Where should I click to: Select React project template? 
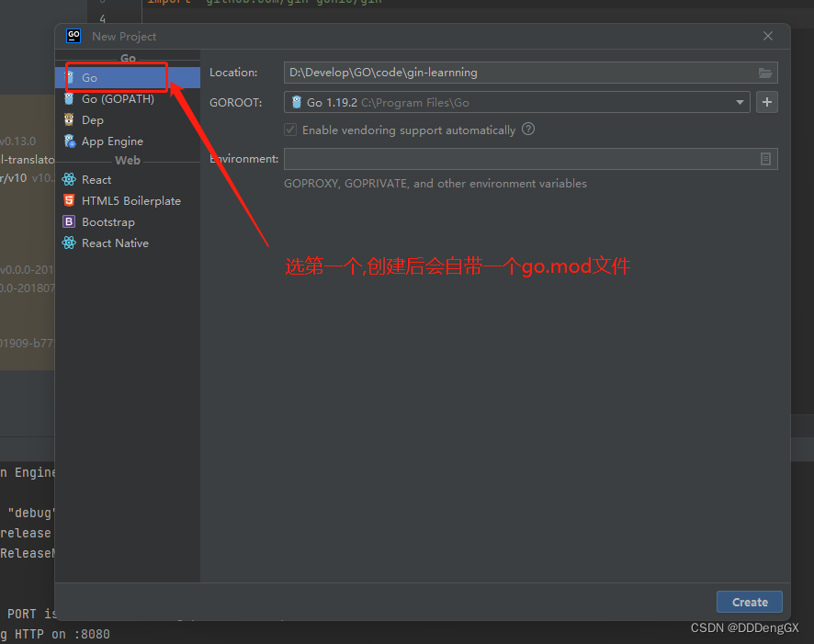click(127, 179)
